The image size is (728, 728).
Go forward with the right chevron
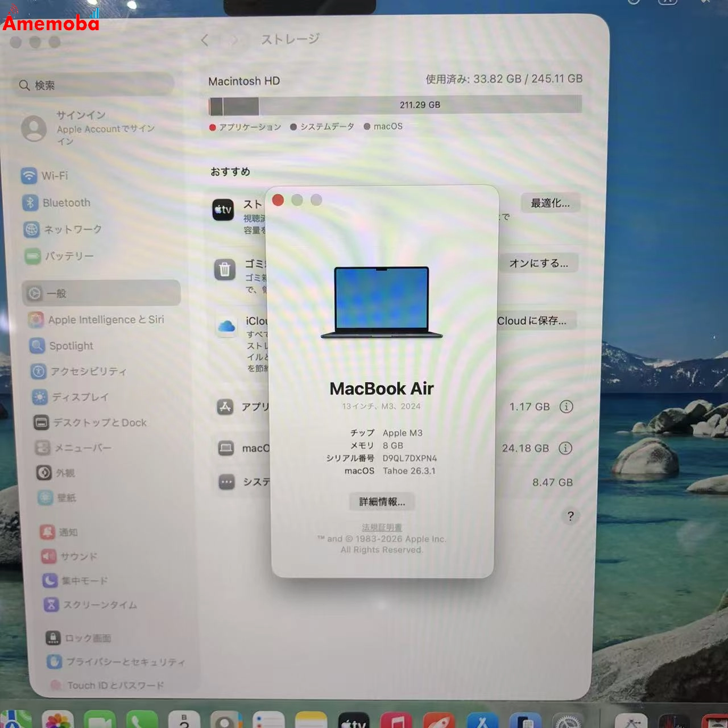[x=234, y=40]
